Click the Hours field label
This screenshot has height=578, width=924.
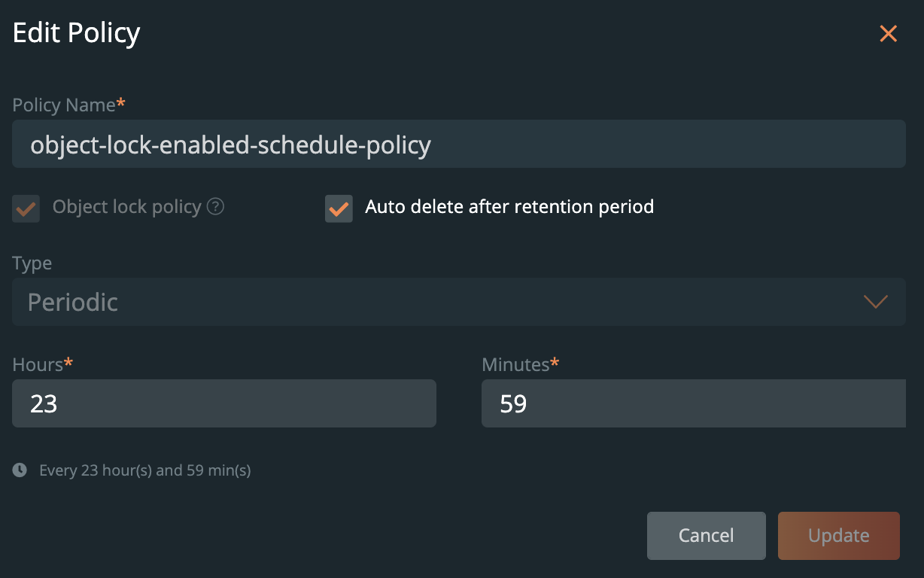click(x=38, y=365)
